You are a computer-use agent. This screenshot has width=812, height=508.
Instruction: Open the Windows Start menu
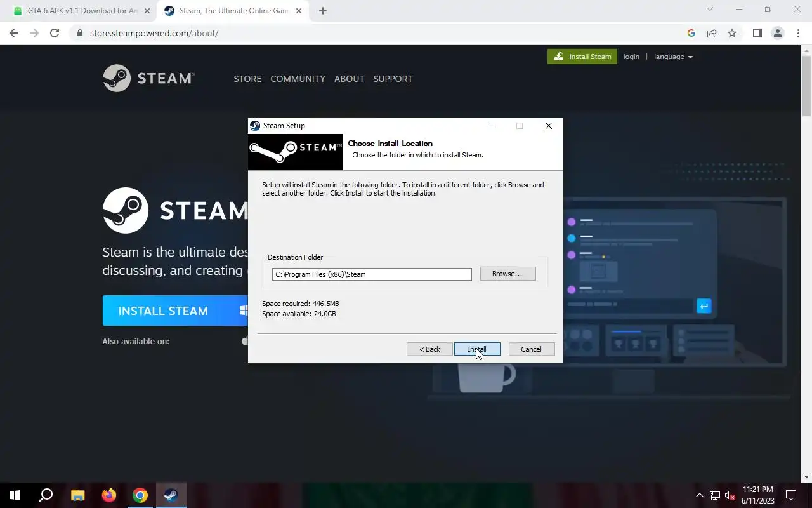[x=15, y=495]
